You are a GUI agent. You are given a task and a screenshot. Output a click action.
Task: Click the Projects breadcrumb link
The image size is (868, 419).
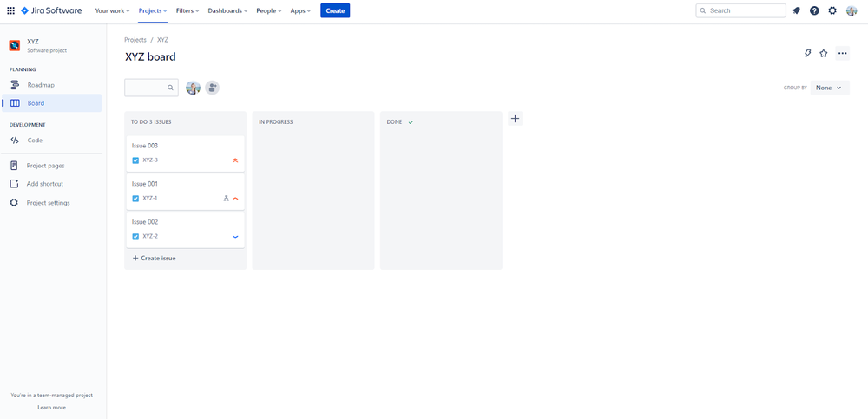pyautogui.click(x=135, y=40)
